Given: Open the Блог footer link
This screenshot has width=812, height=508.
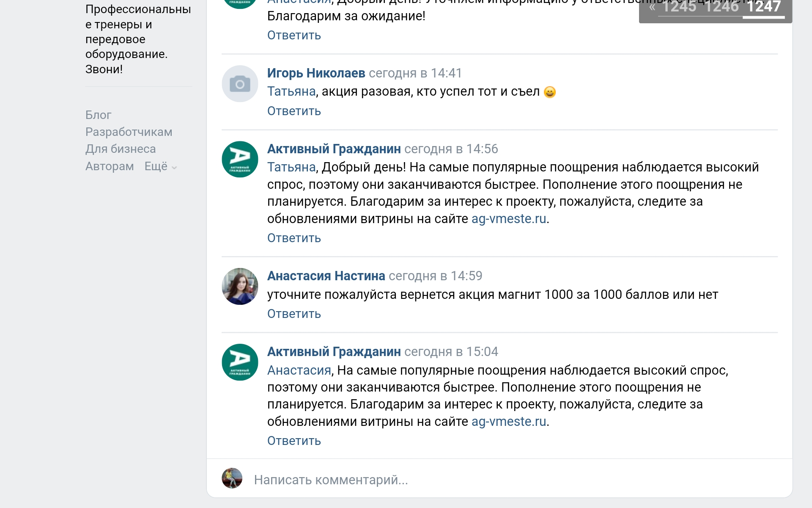Looking at the screenshot, I should (x=98, y=115).
